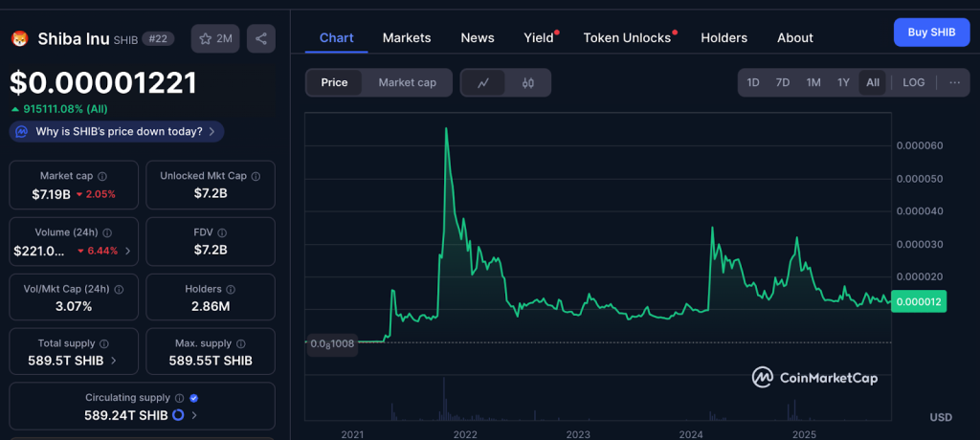The image size is (980, 440).
Task: Toggle the LOG scale on chart
Action: pos(913,83)
